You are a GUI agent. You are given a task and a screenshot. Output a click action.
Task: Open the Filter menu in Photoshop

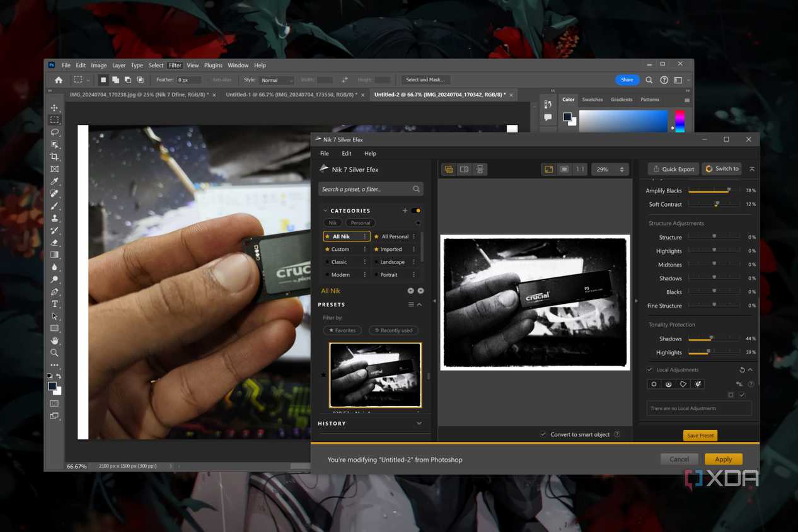(175, 65)
